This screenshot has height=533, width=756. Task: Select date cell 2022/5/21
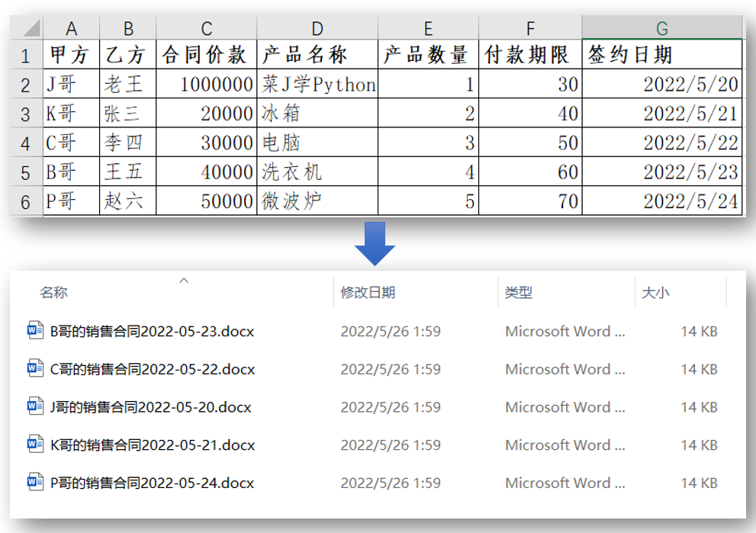[x=662, y=114]
